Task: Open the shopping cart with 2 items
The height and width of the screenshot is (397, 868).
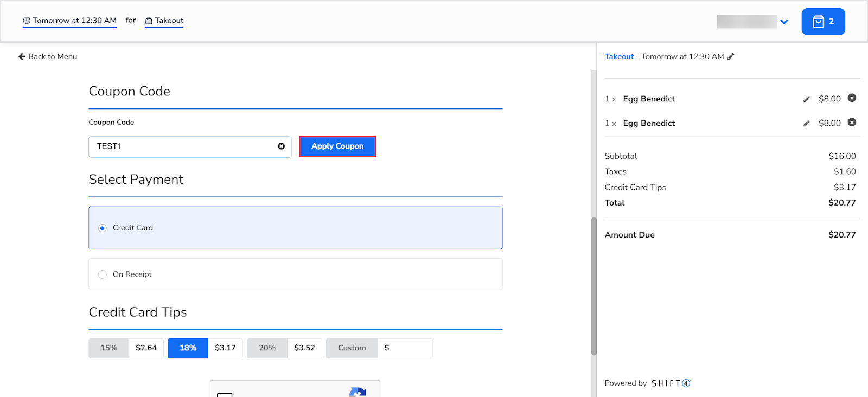Action: coord(822,22)
